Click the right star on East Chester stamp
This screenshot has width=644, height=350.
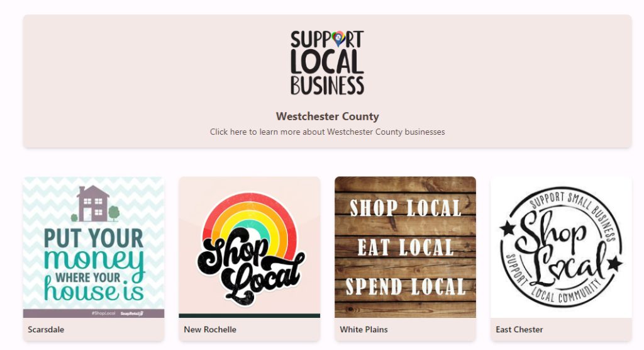tap(615, 262)
